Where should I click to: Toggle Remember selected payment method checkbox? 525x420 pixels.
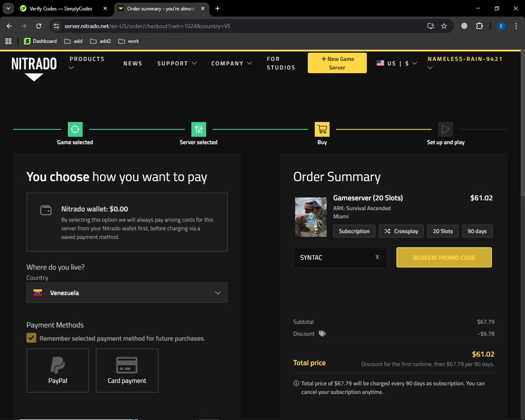coord(31,338)
